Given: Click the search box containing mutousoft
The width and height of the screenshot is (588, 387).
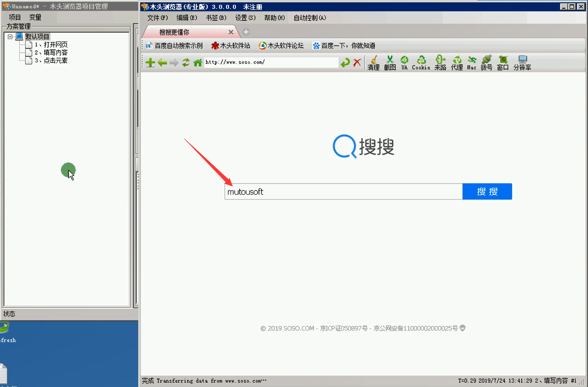Looking at the screenshot, I should [344, 191].
